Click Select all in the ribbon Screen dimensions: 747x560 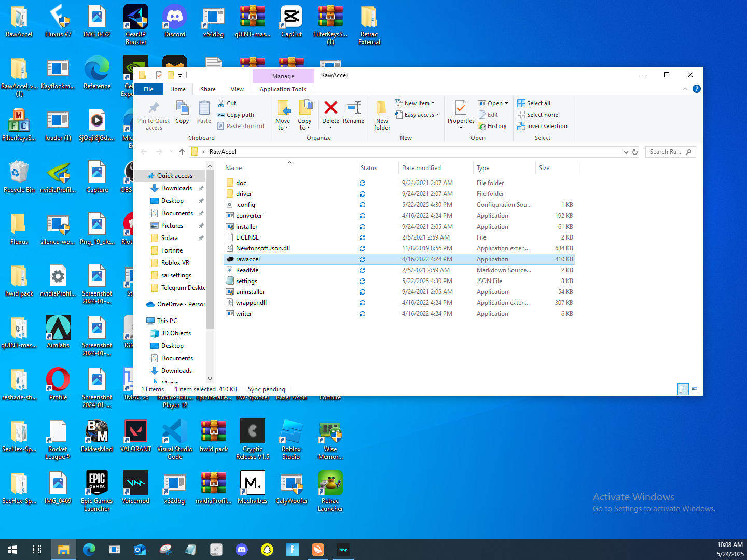click(538, 103)
